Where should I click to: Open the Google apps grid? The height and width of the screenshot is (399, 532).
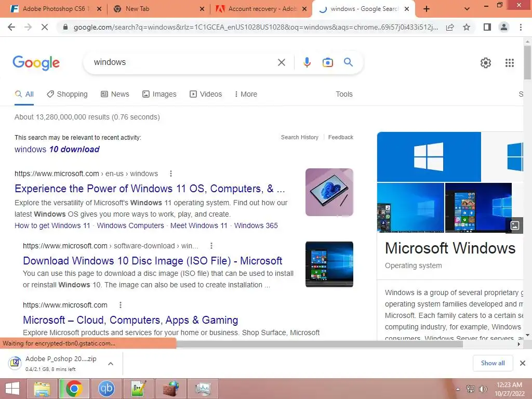point(509,63)
